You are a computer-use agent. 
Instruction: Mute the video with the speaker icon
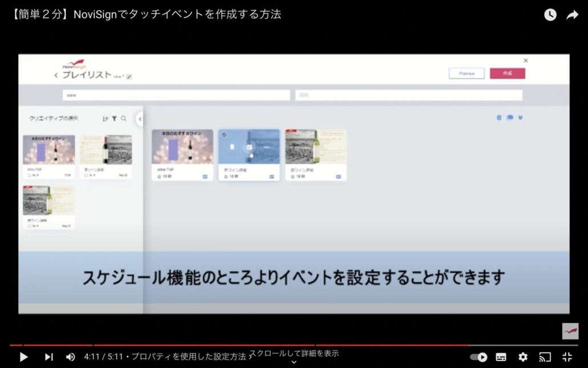click(x=70, y=357)
